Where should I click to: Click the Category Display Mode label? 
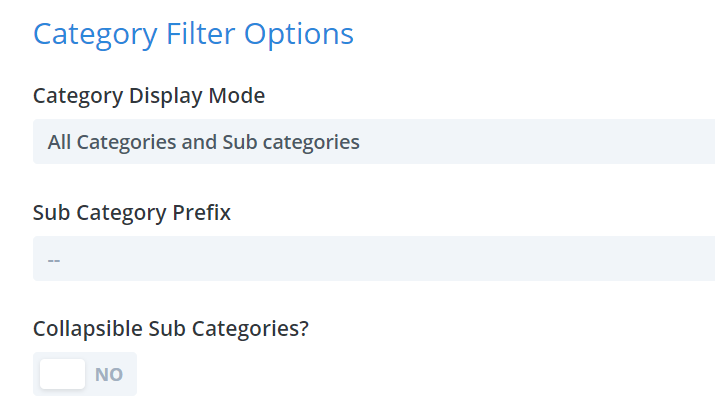(x=149, y=96)
